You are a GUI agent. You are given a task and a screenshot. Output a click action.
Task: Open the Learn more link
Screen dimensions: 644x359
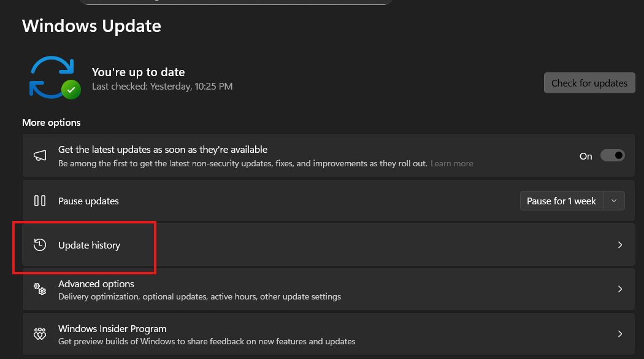451,163
